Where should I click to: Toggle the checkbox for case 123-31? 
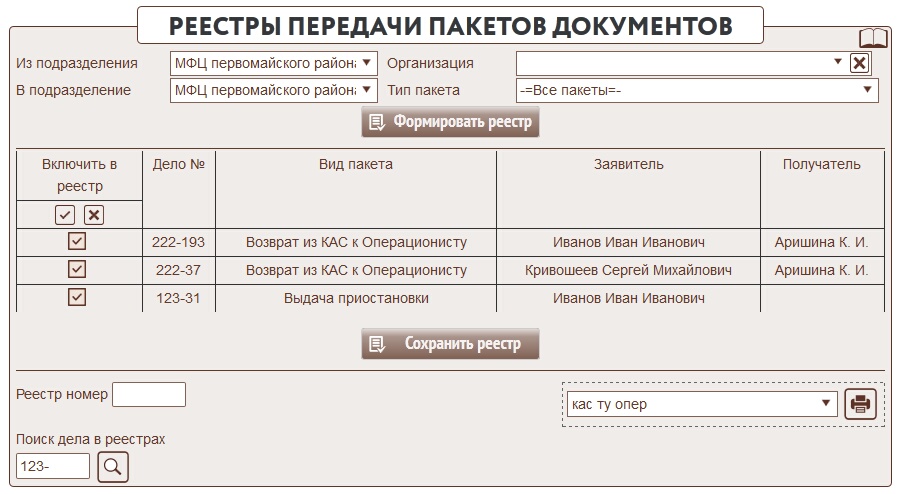coord(77,297)
